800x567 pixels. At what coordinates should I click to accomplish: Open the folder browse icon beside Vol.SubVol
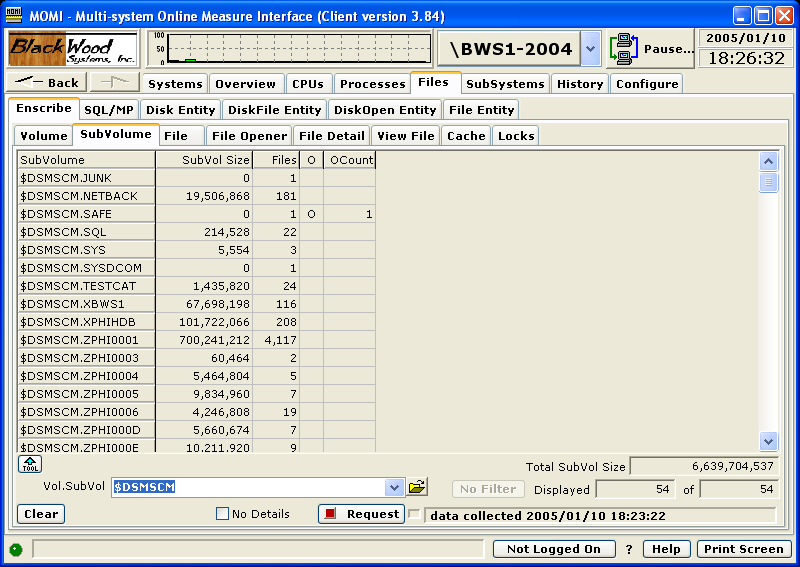click(417, 487)
